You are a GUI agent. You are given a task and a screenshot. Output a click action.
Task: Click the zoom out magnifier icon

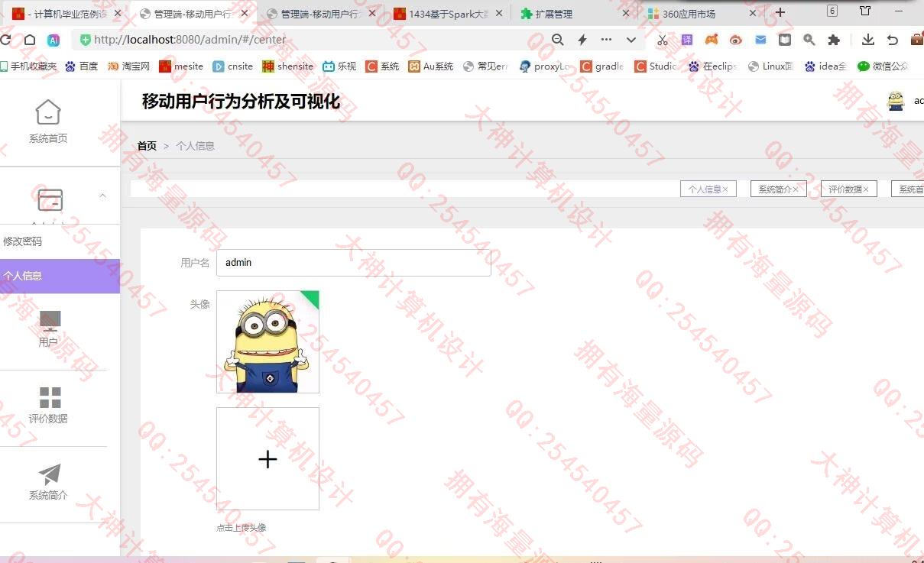click(558, 40)
